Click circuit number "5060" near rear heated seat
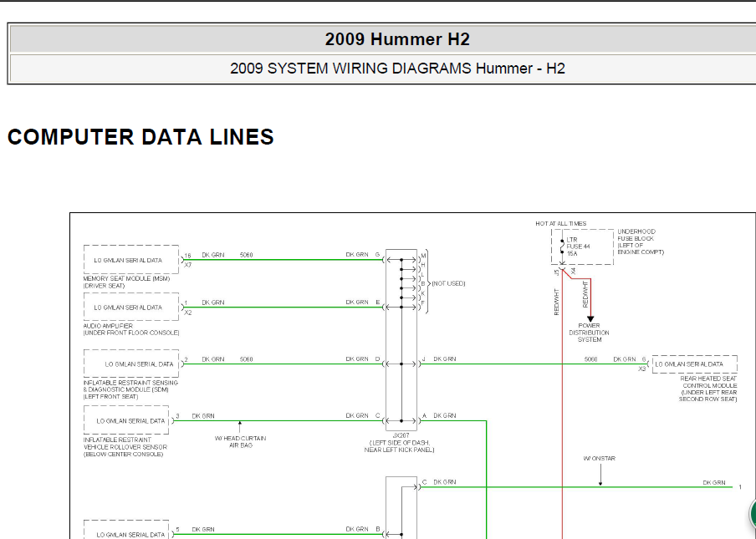Viewport: 756px width, 539px height. [590, 359]
